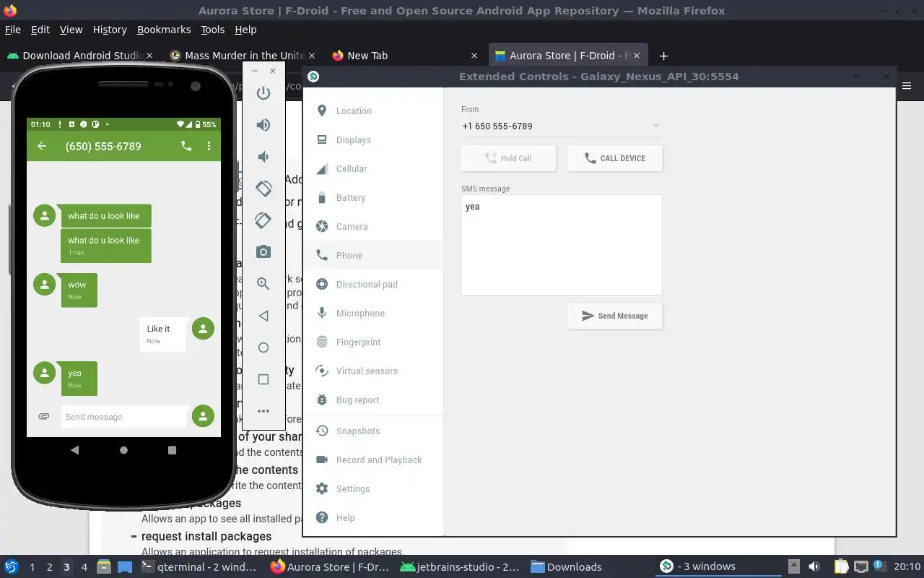Rotate emulator right using rotate icon
The image size is (924, 578).
click(x=263, y=220)
